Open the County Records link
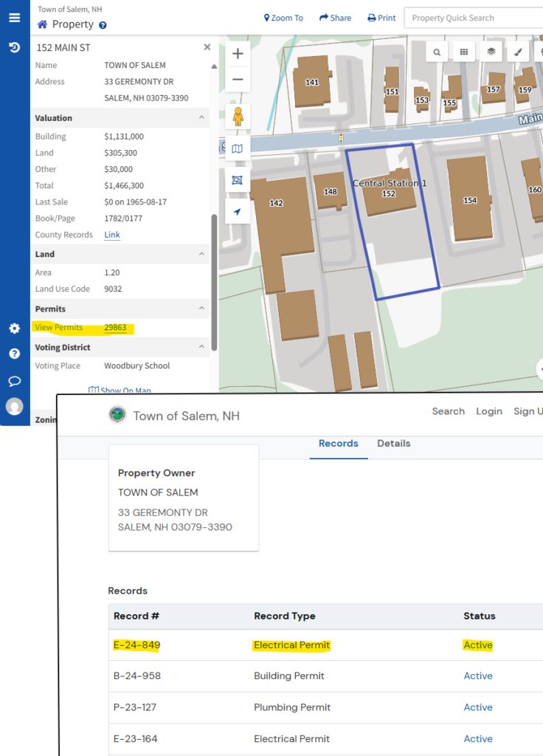The width and height of the screenshot is (543, 756). click(112, 235)
